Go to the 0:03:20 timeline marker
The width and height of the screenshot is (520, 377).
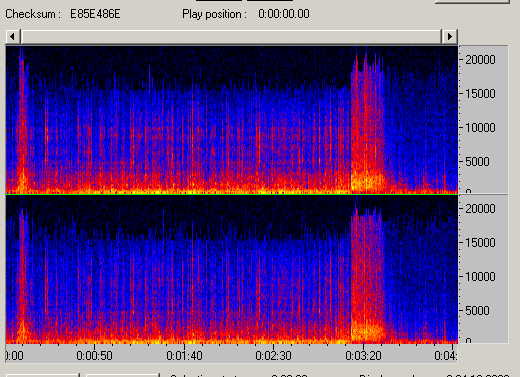coord(363,356)
